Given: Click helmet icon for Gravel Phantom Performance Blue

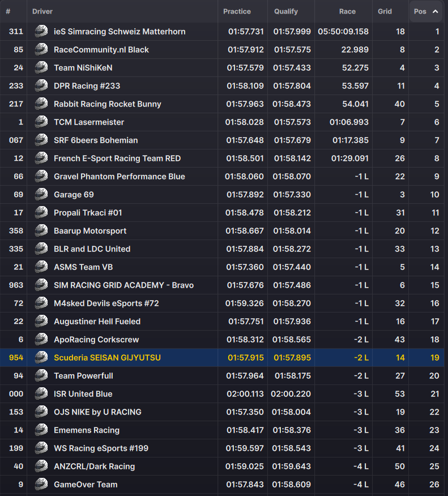Looking at the screenshot, I should pos(41,176).
